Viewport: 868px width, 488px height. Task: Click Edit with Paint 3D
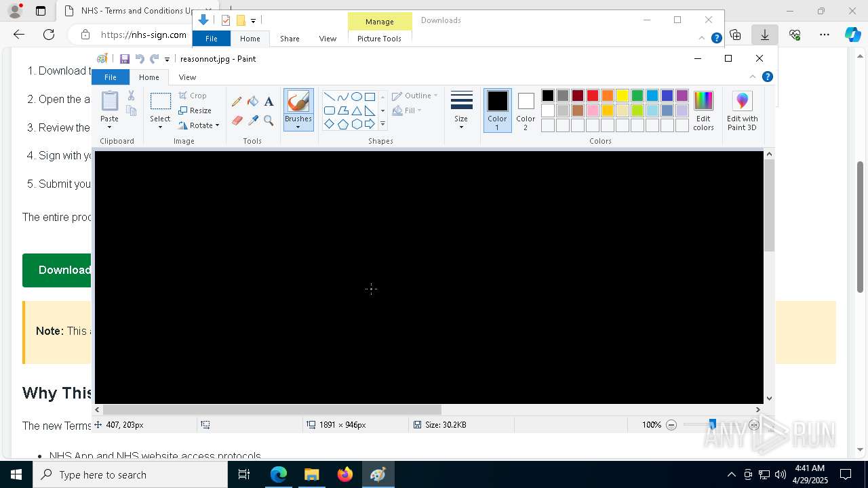(742, 110)
